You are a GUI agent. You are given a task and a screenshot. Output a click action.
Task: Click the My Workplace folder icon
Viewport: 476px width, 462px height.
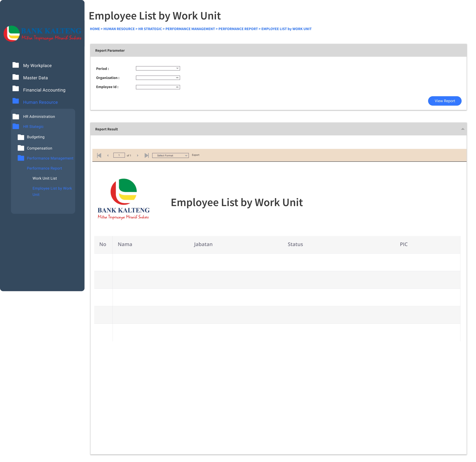click(x=16, y=65)
